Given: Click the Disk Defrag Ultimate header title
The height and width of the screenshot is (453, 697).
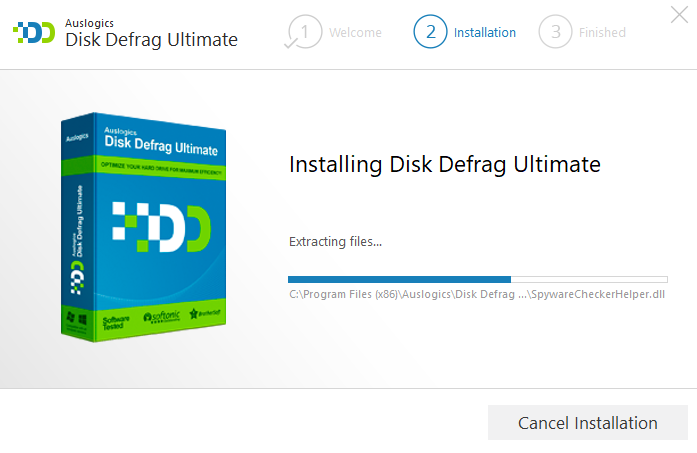Looking at the screenshot, I should (x=151, y=40).
